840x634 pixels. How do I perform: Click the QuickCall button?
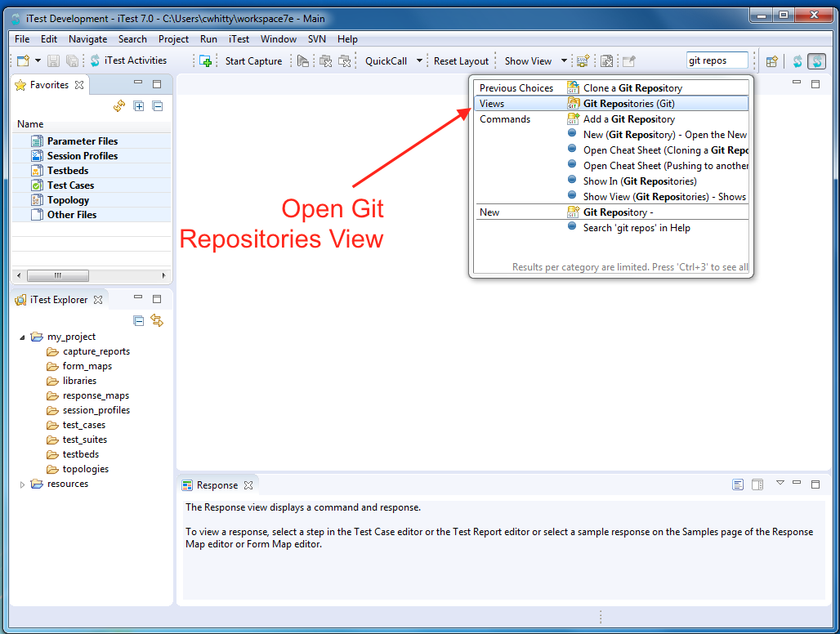[x=386, y=61]
